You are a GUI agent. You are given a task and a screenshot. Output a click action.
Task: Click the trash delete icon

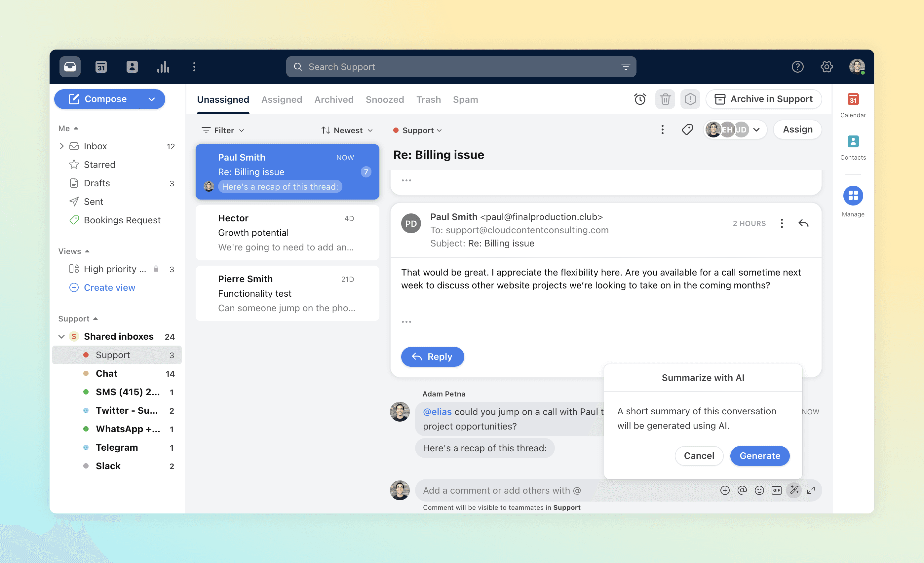tap(665, 99)
